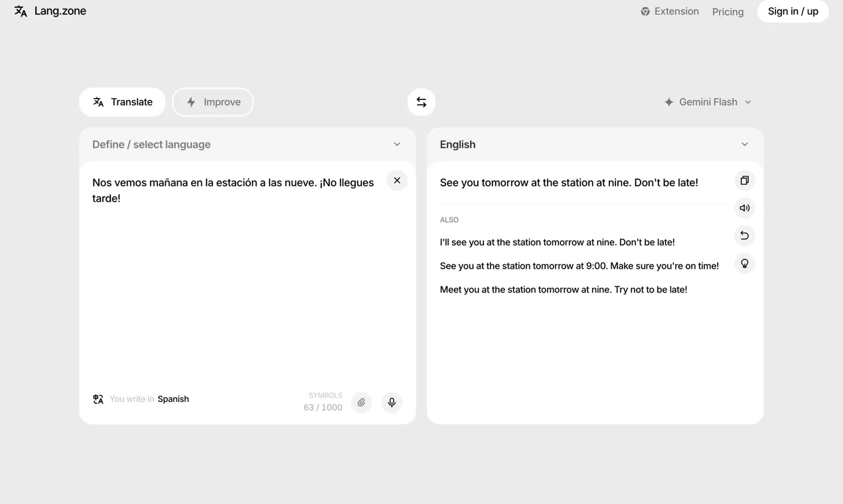Click the 'Define / select language' placeholder text
This screenshot has width=843, height=504.
coord(151,145)
